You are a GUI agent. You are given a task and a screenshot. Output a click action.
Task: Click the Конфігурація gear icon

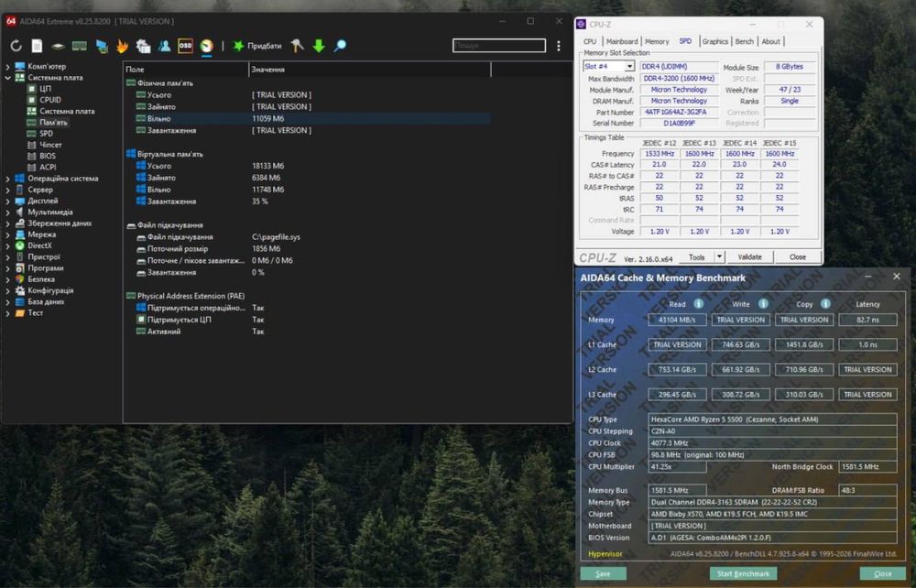coord(20,290)
